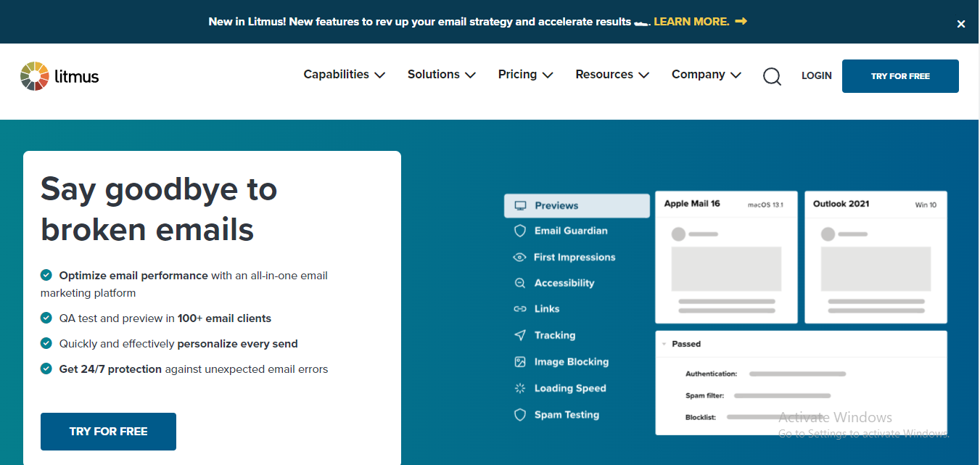Image resolution: width=980 pixels, height=465 pixels.
Task: Open the Capabilities menu
Action: click(x=345, y=75)
